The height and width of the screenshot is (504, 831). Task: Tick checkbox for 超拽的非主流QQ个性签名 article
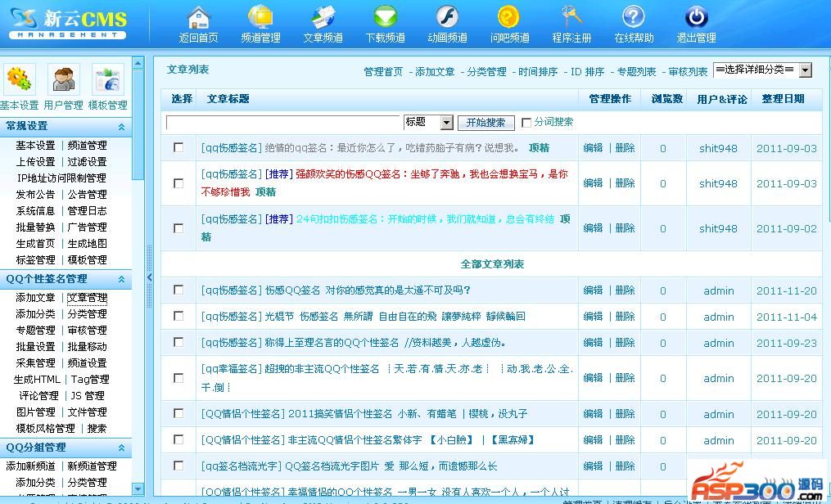point(178,378)
